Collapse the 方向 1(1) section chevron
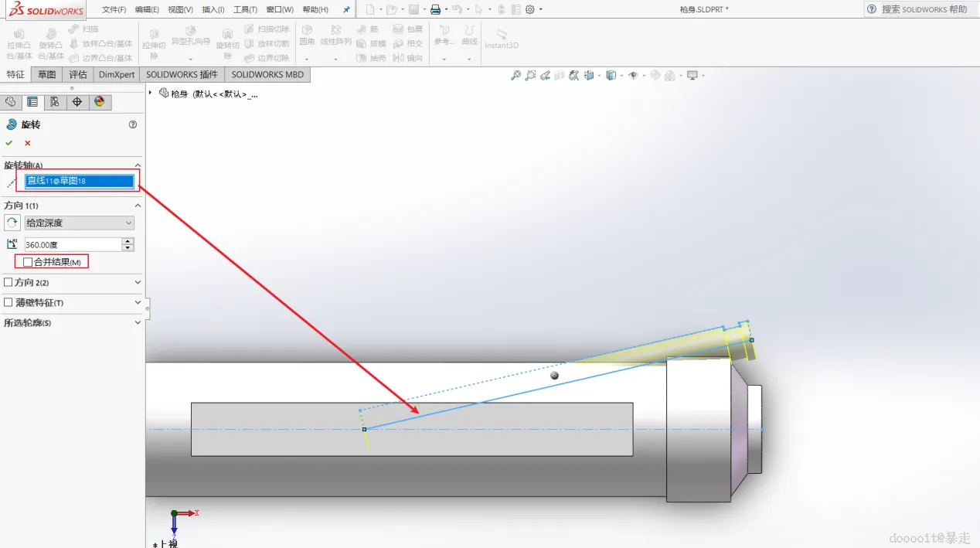 point(138,206)
